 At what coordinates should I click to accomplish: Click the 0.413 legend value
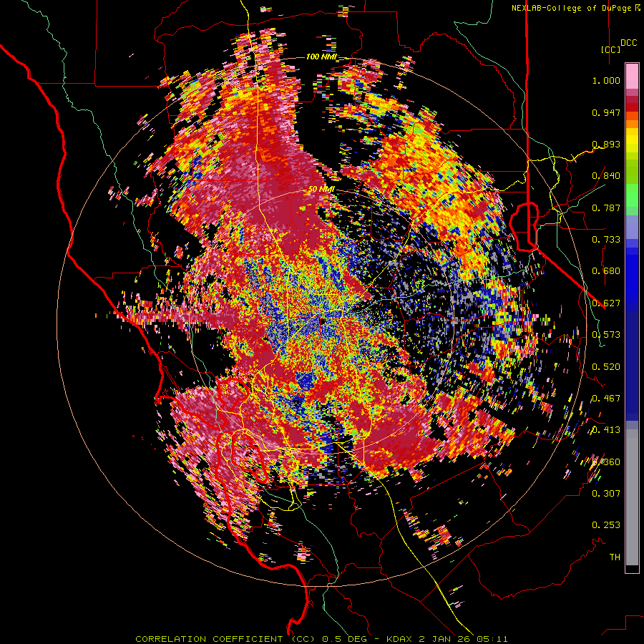(606, 430)
